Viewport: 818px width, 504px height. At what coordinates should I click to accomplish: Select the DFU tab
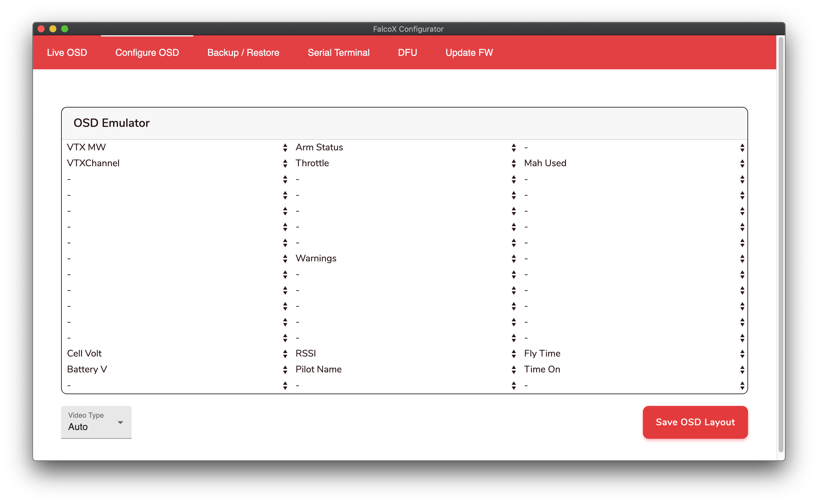click(407, 53)
